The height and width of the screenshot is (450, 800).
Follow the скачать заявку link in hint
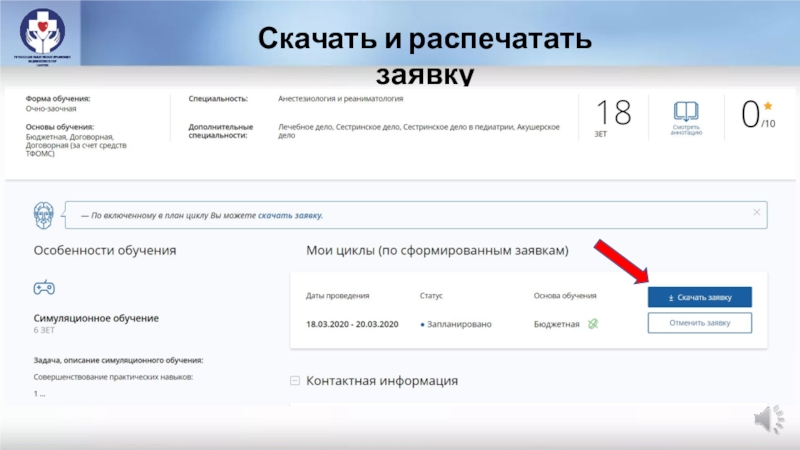290,215
